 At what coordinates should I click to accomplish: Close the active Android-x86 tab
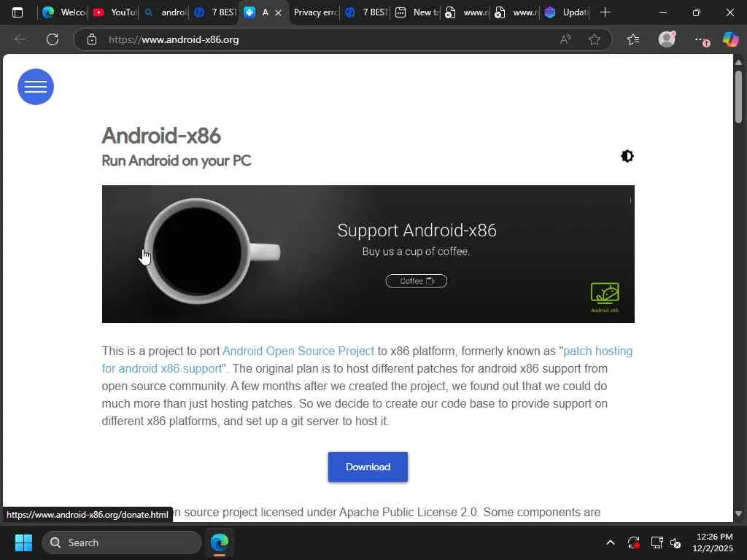pyautogui.click(x=278, y=13)
